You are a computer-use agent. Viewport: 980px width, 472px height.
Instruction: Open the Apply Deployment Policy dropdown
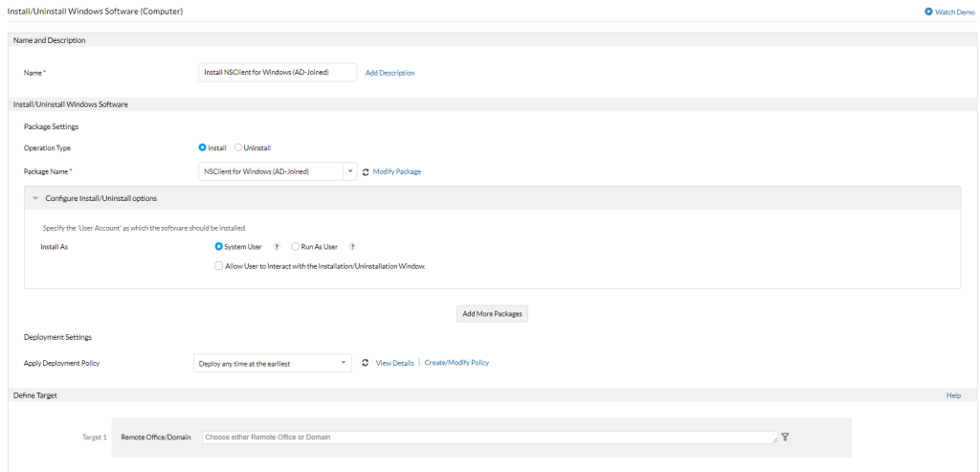273,363
